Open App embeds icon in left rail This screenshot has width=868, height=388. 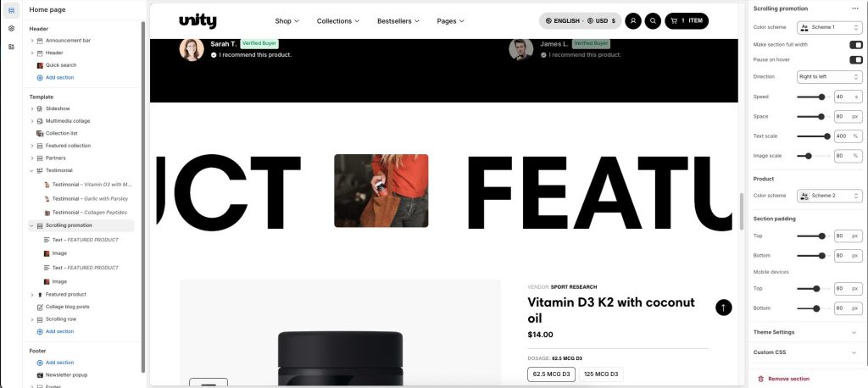[x=11, y=47]
